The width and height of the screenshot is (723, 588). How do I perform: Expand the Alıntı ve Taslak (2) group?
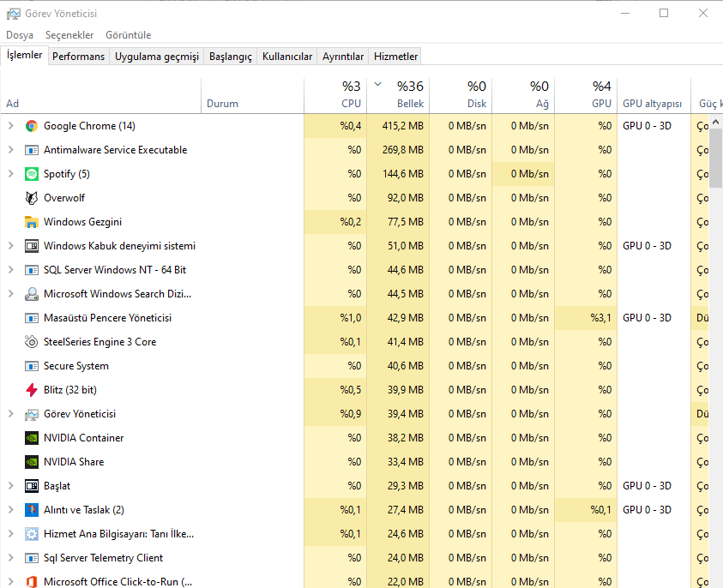pyautogui.click(x=10, y=510)
